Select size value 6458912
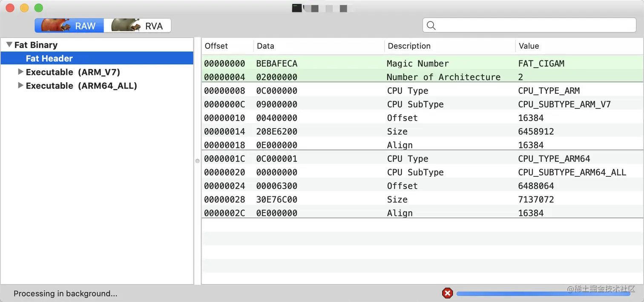The width and height of the screenshot is (644, 302). (x=536, y=132)
